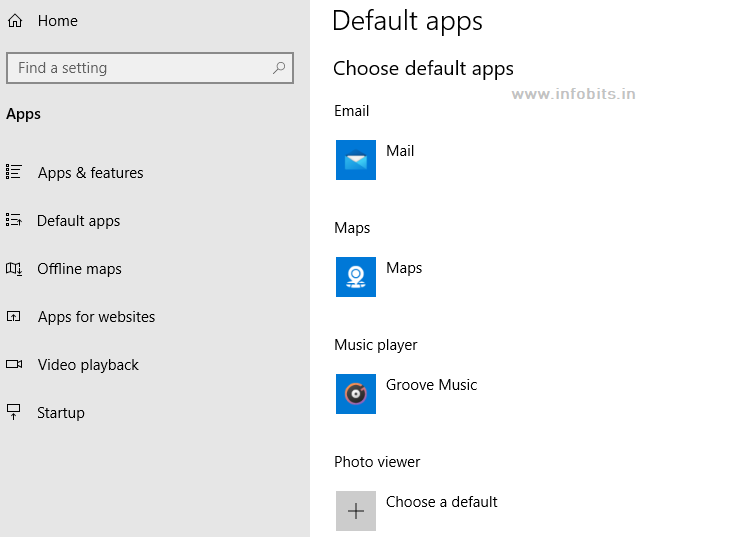Click the plus icon under Photo viewer

[x=356, y=511]
